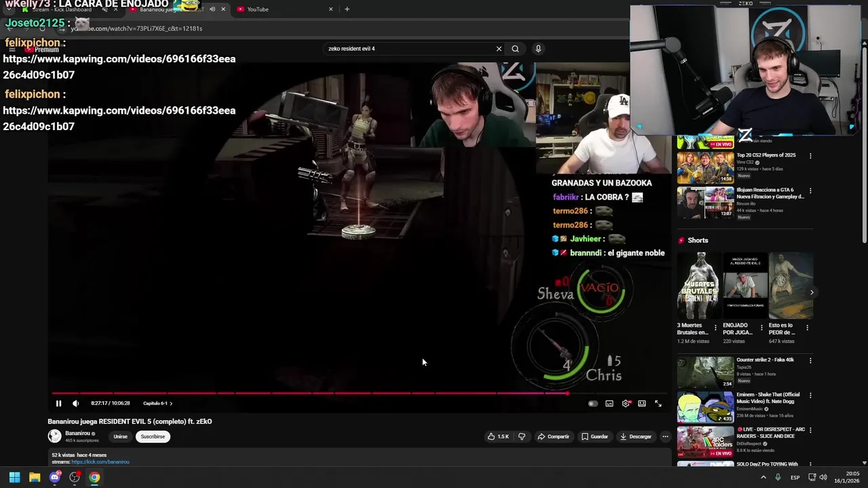Download the video via Descargar
The image size is (868, 488).
pos(635,436)
